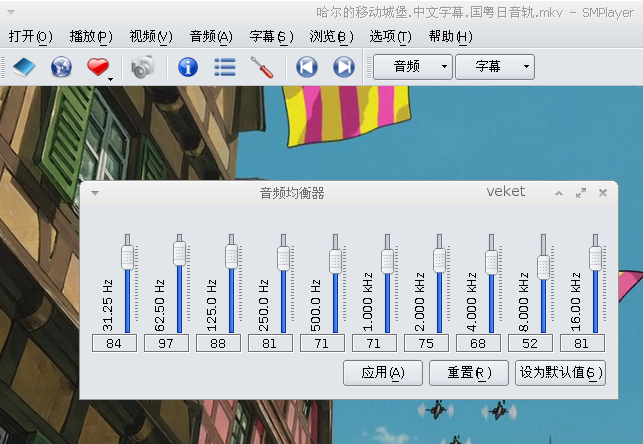
Task: Shade the equalizer dialog with up arrow
Action: click(559, 193)
